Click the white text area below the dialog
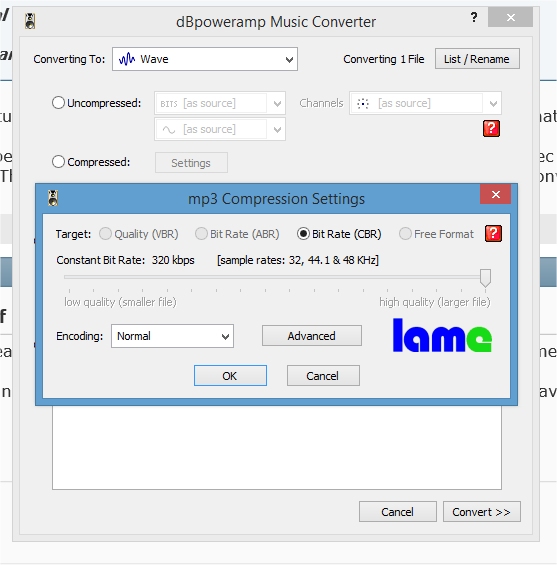 277,448
